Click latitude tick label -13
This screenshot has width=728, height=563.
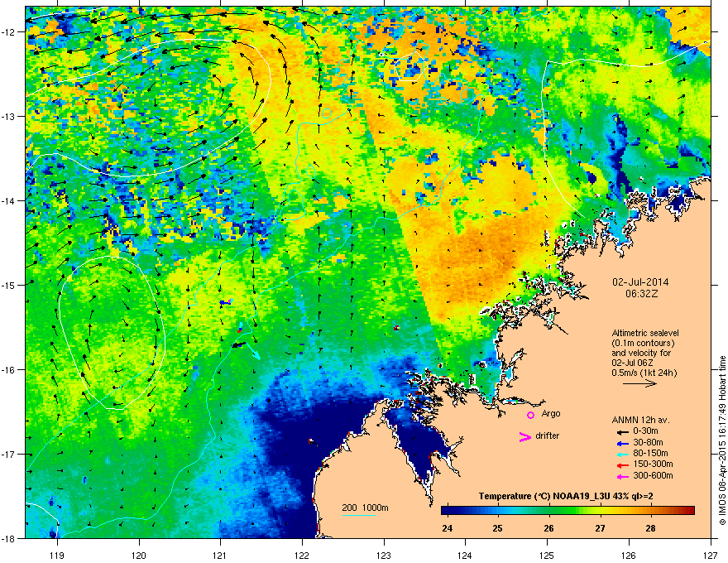pos(8,117)
